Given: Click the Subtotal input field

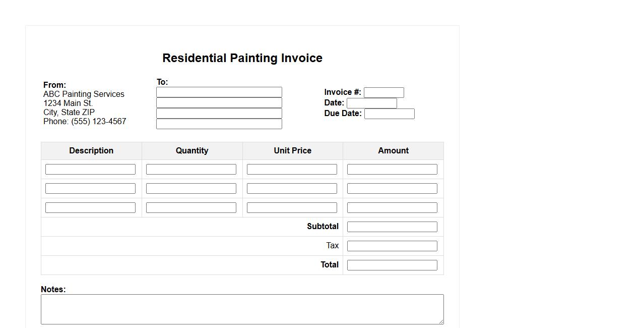Looking at the screenshot, I should 392,227.
